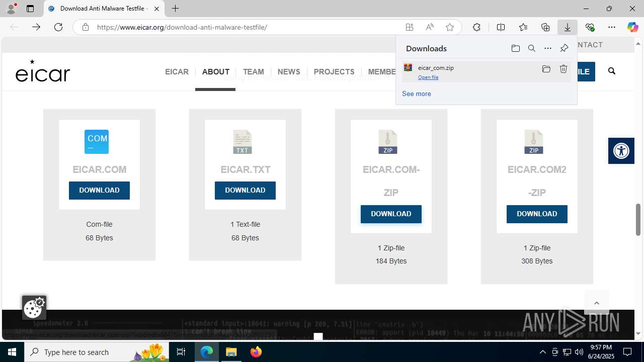The height and width of the screenshot is (362, 644).
Task: Download the EICAR.COM-ZIP file
Action: pos(391,214)
